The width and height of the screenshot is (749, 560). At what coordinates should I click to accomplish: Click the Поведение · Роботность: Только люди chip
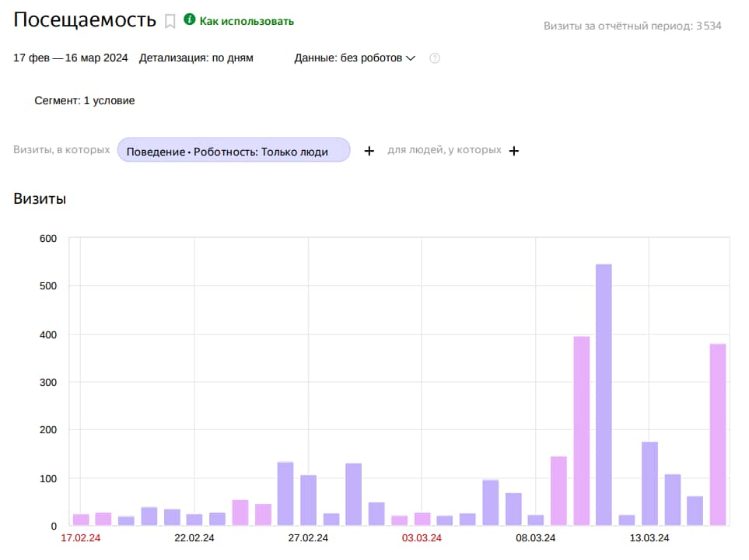tap(233, 150)
